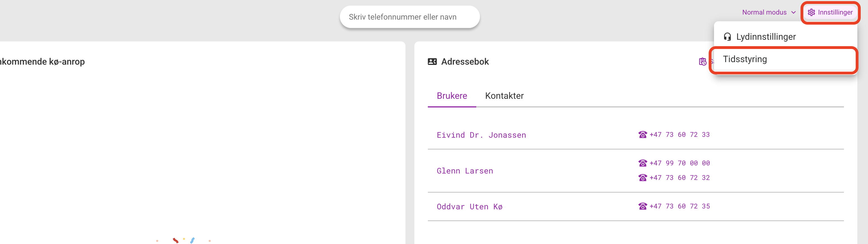This screenshot has height=244, width=868.
Task: Select Tidsstyring from the settings menu
Action: point(744,59)
